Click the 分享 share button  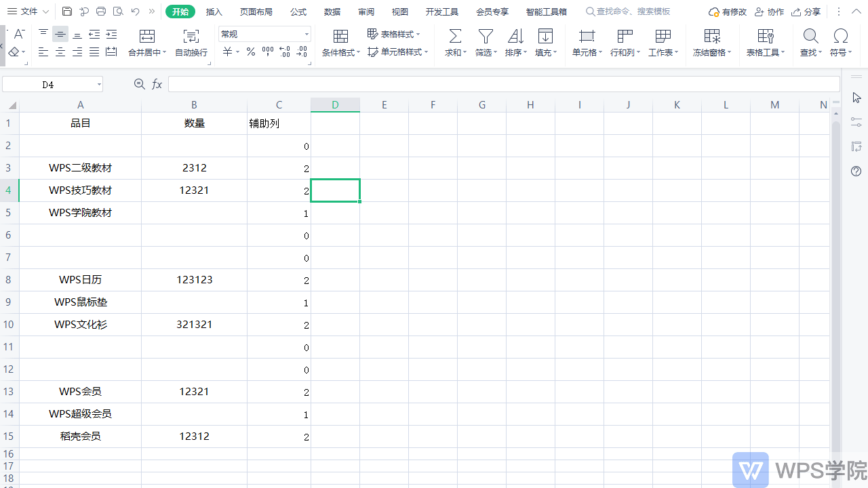tap(806, 12)
